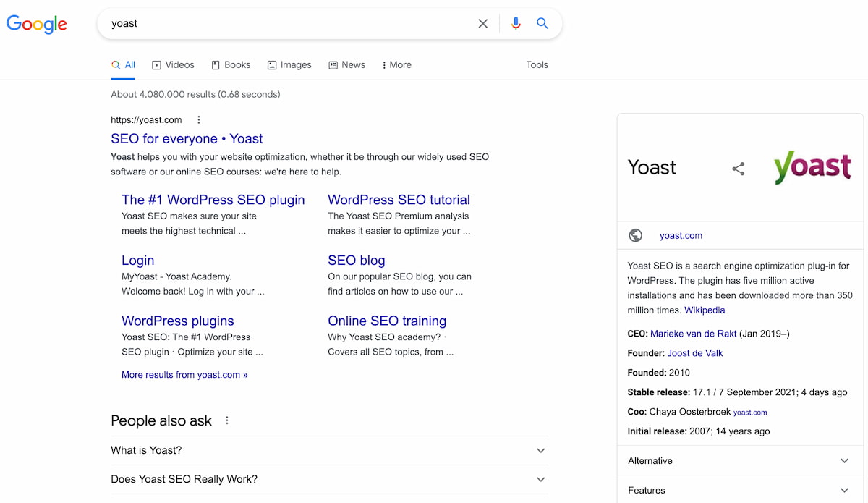Open the dots menu next to People also ask
Viewport: 868px width, 503px height.
pyautogui.click(x=227, y=420)
